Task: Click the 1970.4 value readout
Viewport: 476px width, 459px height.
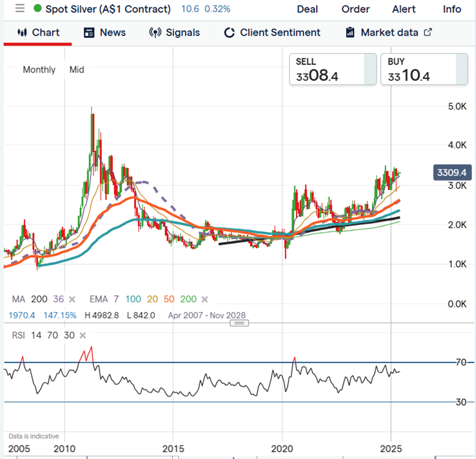Action: pyautogui.click(x=22, y=315)
